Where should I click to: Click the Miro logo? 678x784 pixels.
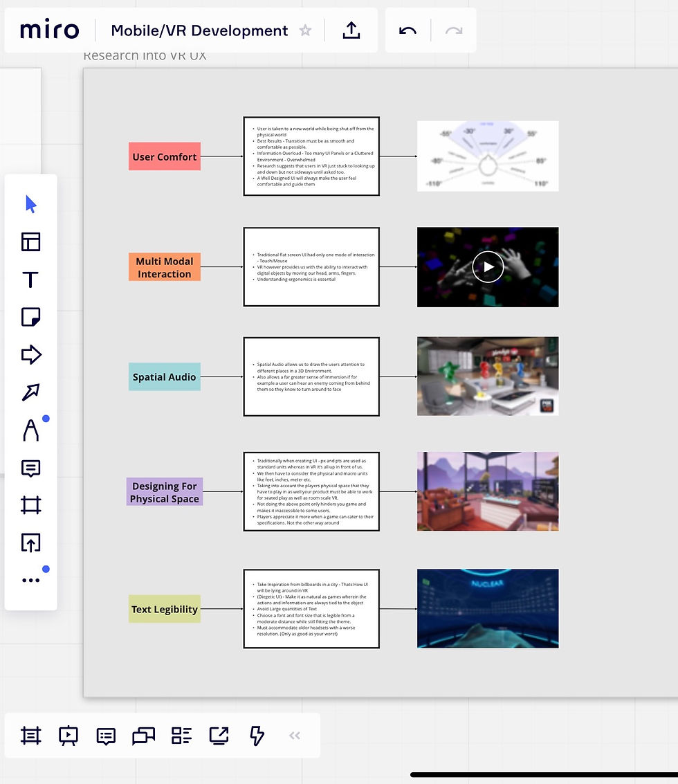point(49,30)
